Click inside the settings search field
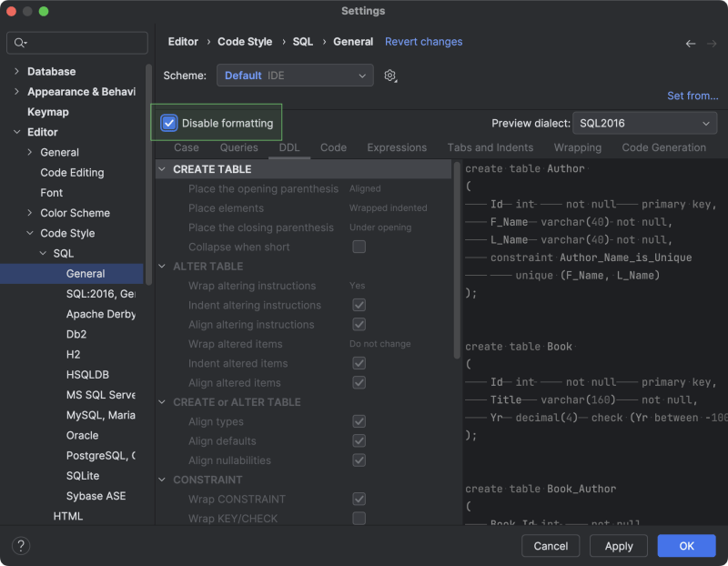The image size is (728, 566). point(76,43)
